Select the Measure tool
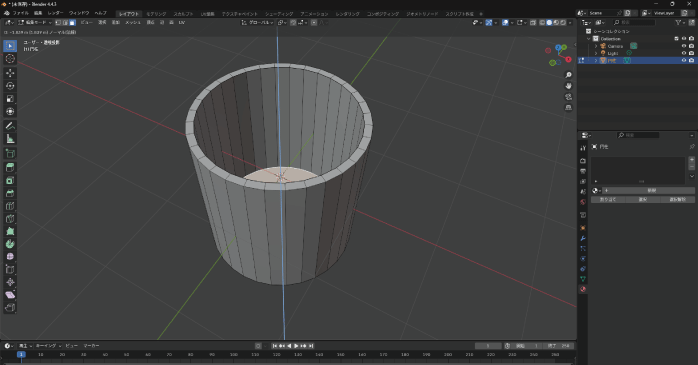Viewport: 698px width, 365px height. (x=10, y=139)
